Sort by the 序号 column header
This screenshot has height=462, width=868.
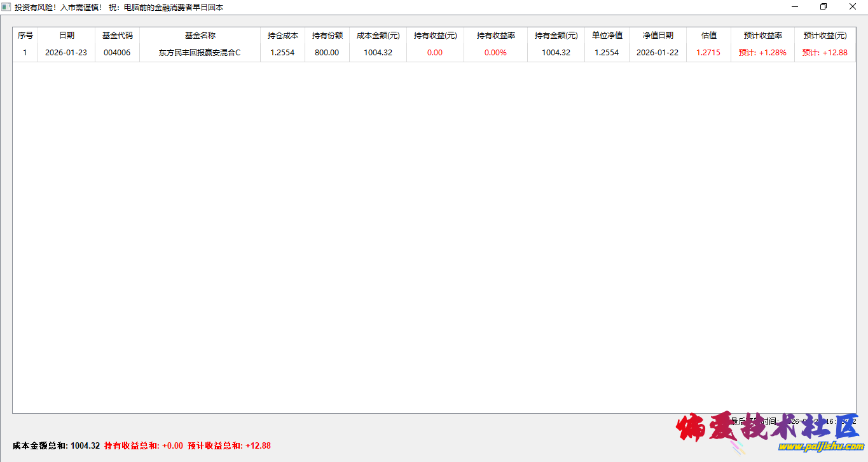click(x=25, y=36)
